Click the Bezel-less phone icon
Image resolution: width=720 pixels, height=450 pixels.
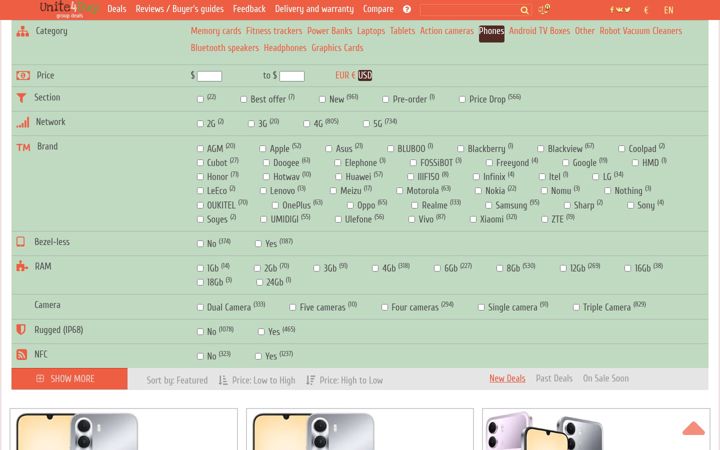[x=21, y=242]
